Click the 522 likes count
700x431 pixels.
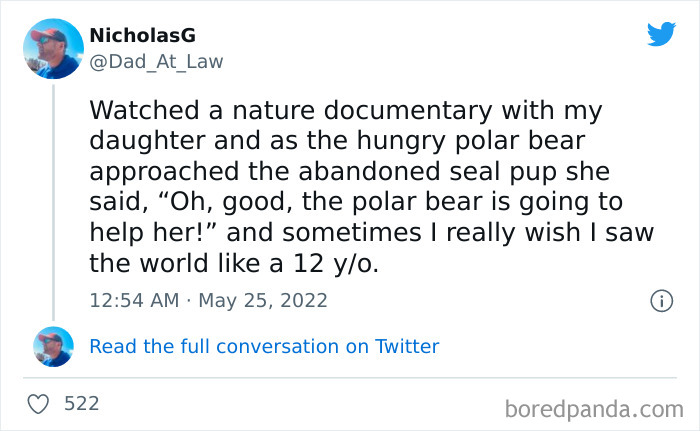coord(81,404)
